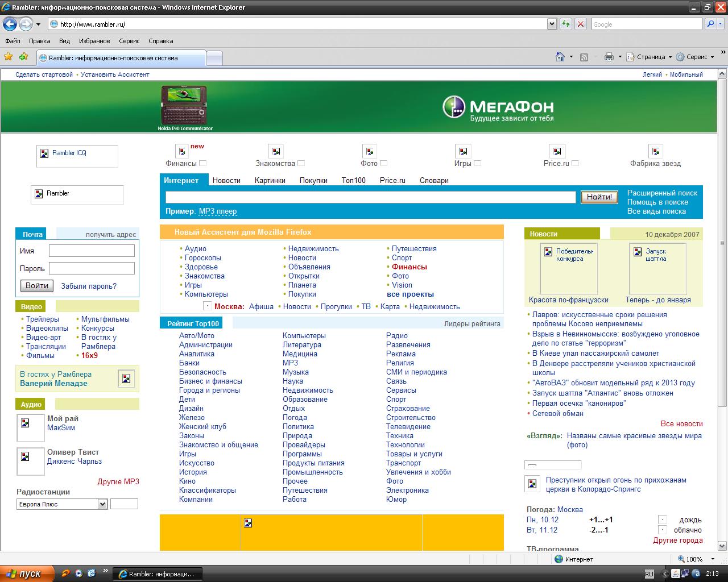Tick the checkbox next to Финансы
Viewport: 728px width, 582px height.
coord(202,164)
